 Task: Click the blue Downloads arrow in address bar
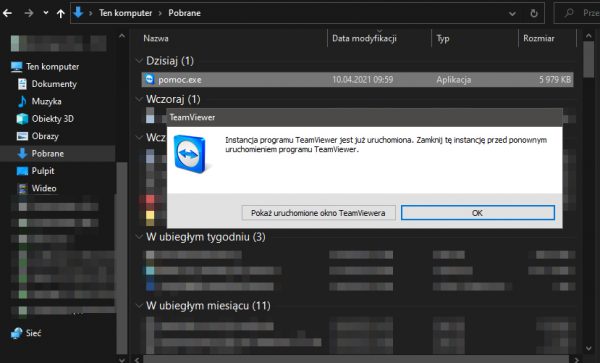[x=78, y=13]
